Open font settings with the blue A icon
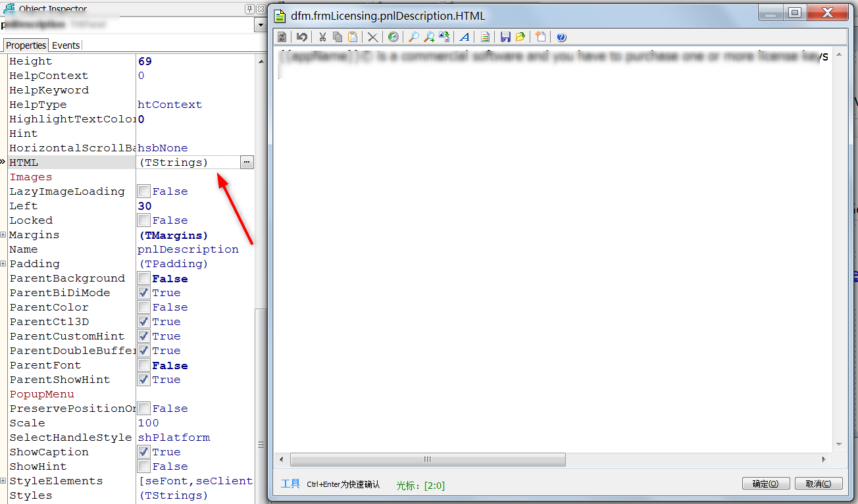 click(x=464, y=38)
